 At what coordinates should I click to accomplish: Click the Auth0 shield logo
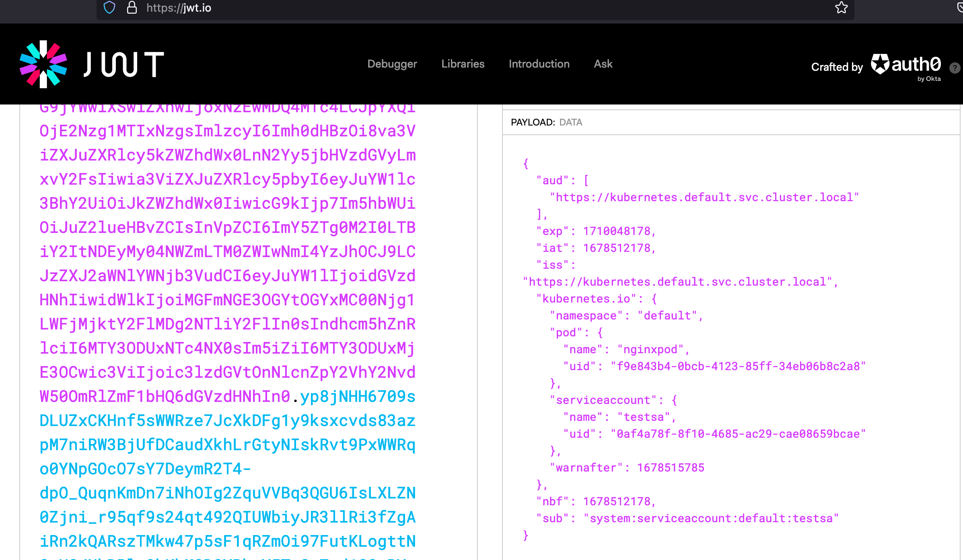(x=880, y=64)
